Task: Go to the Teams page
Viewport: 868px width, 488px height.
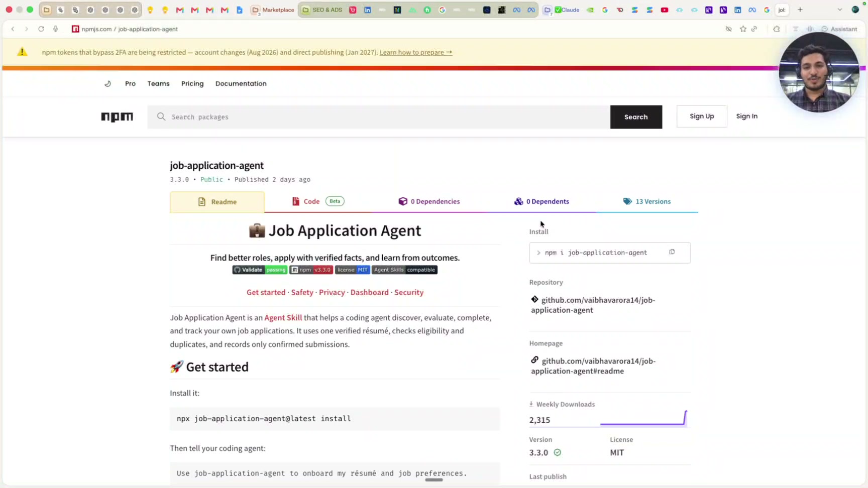Action: 158,84
